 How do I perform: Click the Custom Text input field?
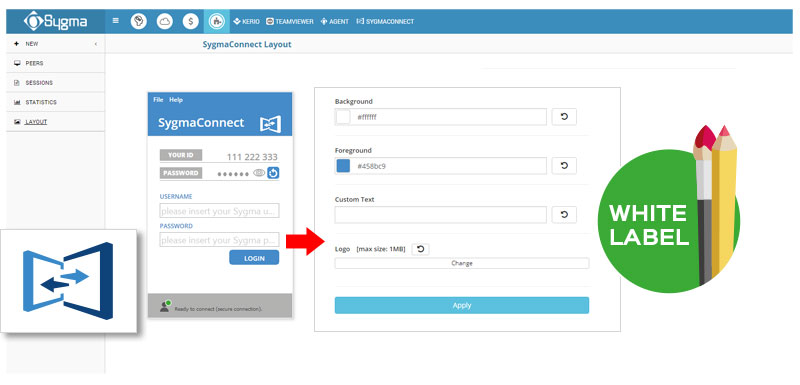[441, 215]
